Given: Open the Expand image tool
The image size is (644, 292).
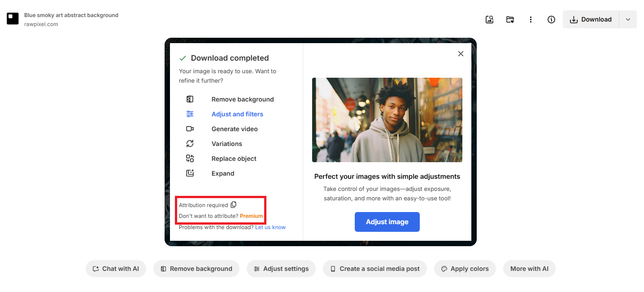Looking at the screenshot, I should tap(223, 173).
